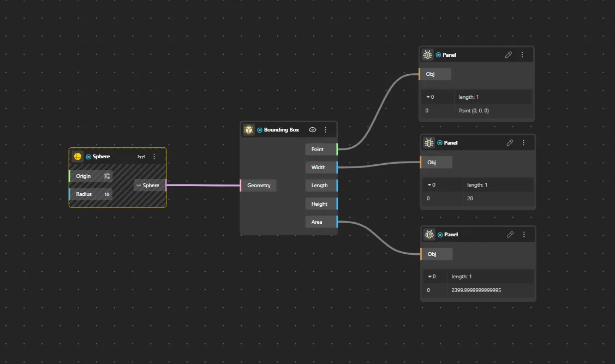Open the Bounding Box options menu
The width and height of the screenshot is (615, 364).
[325, 130]
